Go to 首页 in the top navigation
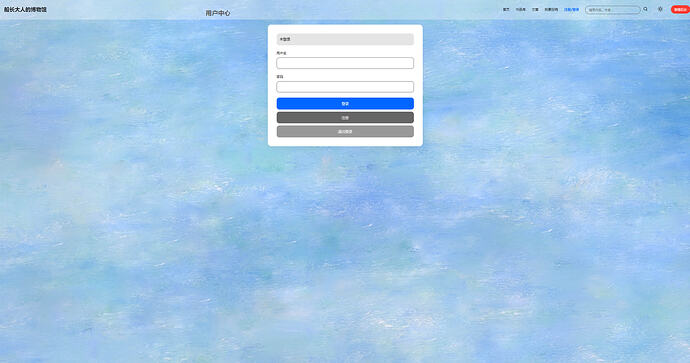 point(506,9)
